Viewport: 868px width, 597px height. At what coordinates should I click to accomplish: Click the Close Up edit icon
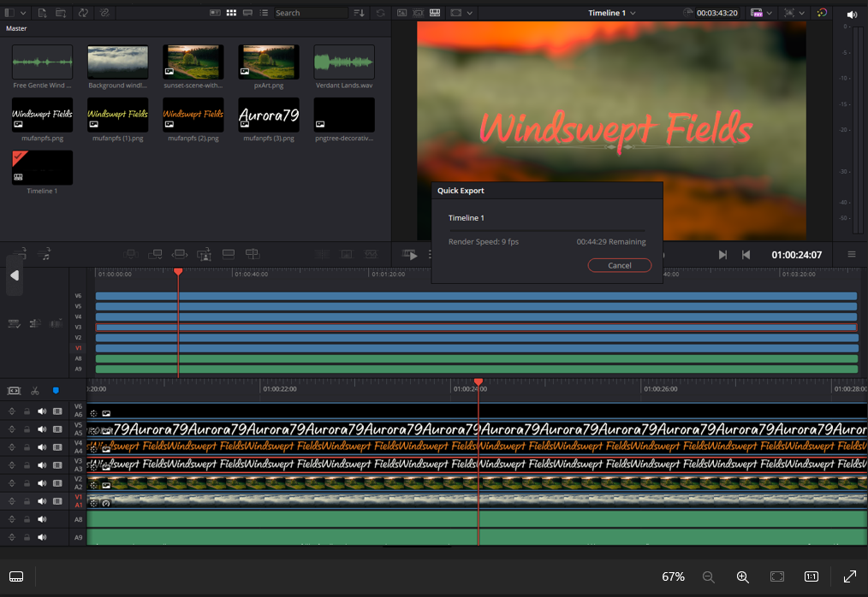pos(205,254)
